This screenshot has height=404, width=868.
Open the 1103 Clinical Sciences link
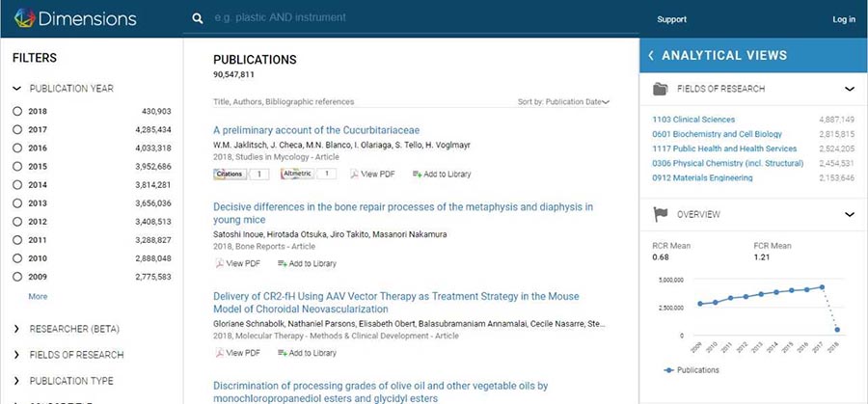[693, 119]
